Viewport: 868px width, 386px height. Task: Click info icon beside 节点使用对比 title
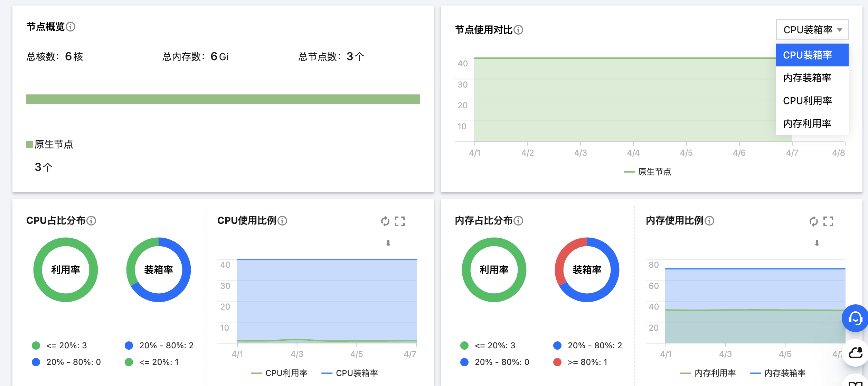click(518, 30)
